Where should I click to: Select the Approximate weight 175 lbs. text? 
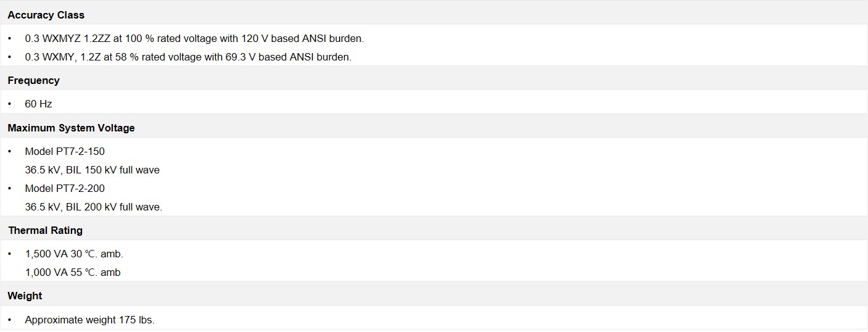[x=89, y=320]
